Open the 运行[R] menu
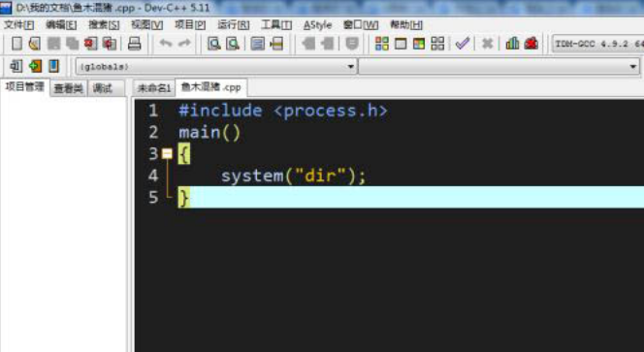 click(x=234, y=25)
